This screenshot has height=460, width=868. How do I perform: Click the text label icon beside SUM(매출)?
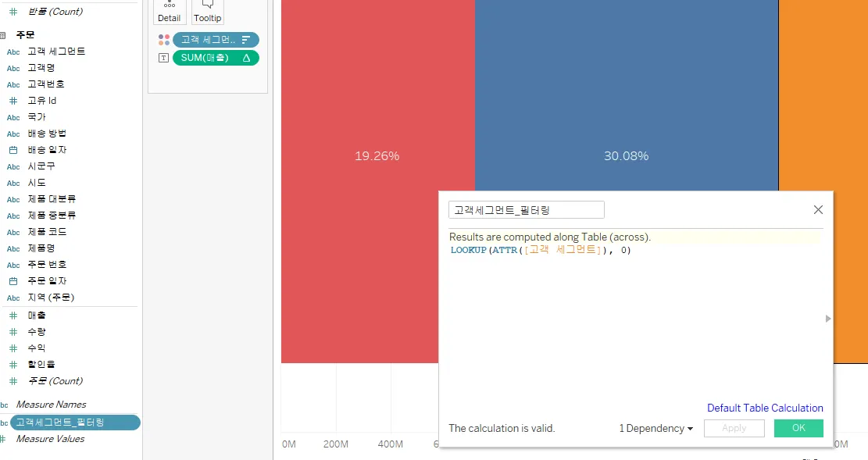click(x=163, y=58)
